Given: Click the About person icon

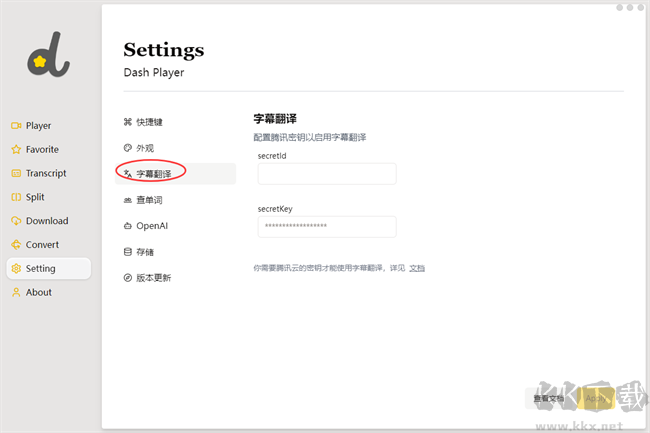Looking at the screenshot, I should 16,293.
